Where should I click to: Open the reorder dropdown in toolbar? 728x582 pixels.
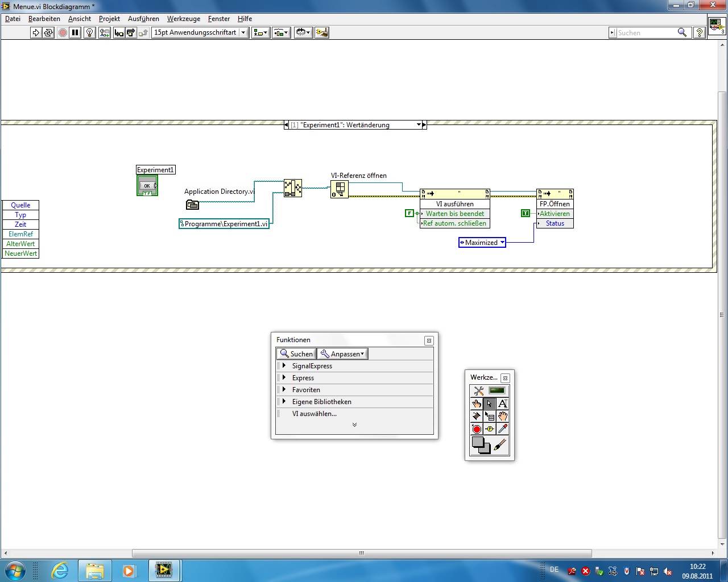click(x=303, y=33)
